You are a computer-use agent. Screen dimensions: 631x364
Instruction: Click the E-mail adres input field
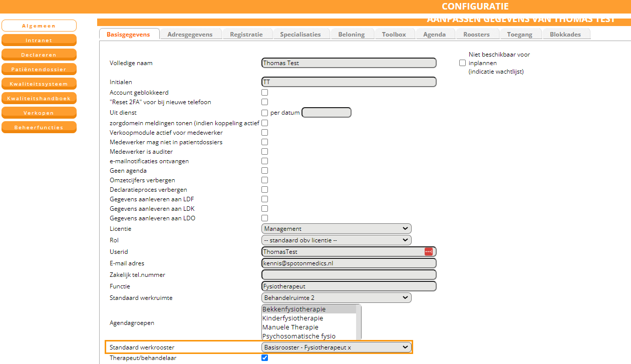click(x=349, y=263)
